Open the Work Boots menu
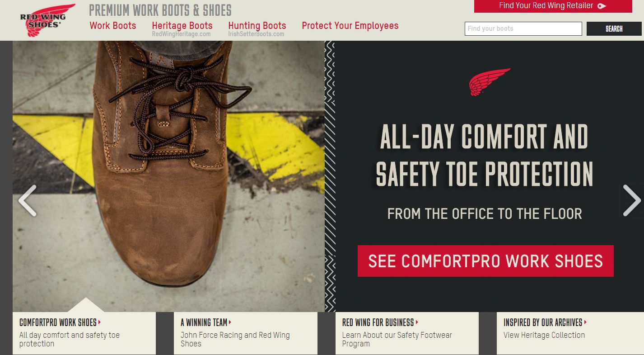The width and height of the screenshot is (644, 355). (x=113, y=25)
